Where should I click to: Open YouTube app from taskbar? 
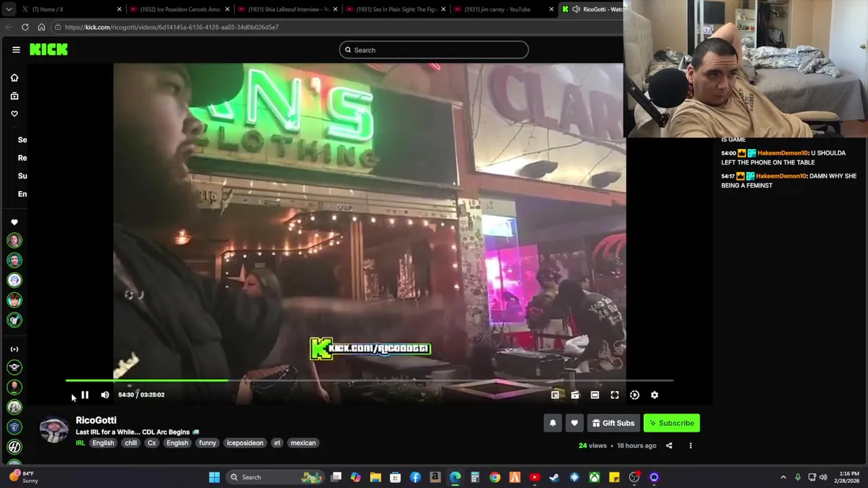pyautogui.click(x=534, y=477)
